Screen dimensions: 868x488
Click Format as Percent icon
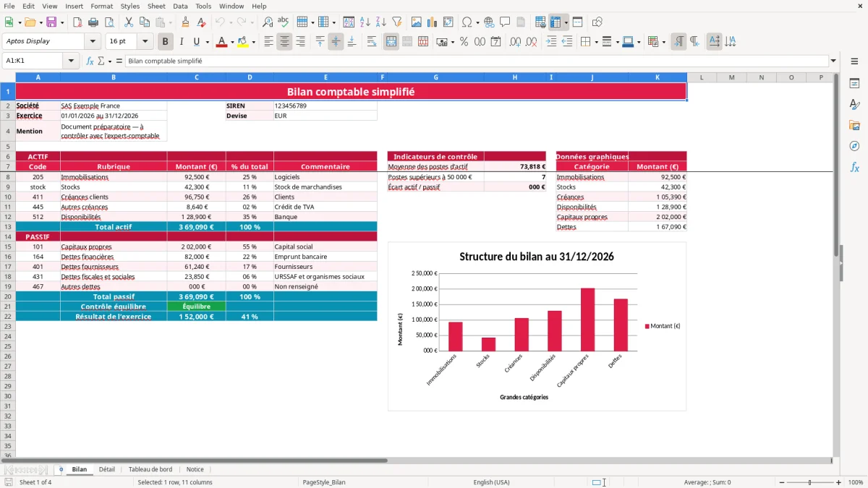(464, 42)
